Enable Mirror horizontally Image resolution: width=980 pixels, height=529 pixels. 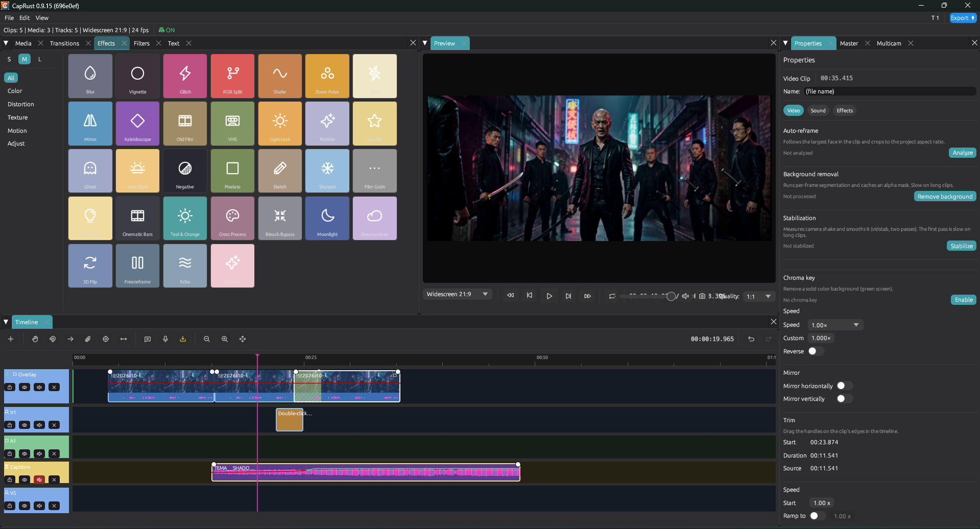[844, 386]
